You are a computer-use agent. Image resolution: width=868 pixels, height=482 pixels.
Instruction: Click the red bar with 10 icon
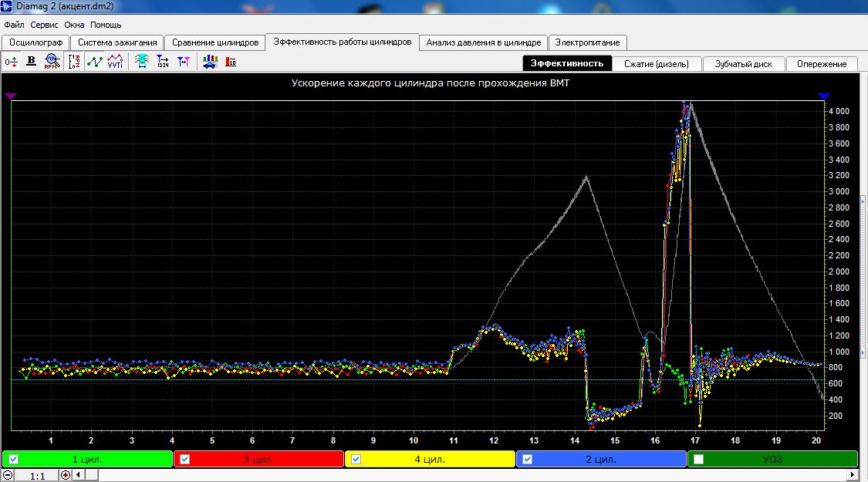pyautogui.click(x=231, y=62)
